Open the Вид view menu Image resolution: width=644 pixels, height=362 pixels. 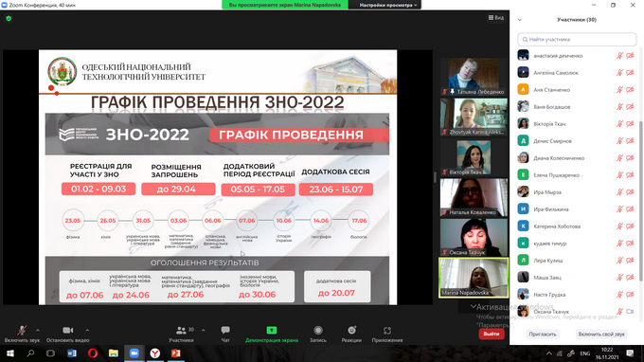[x=496, y=18]
